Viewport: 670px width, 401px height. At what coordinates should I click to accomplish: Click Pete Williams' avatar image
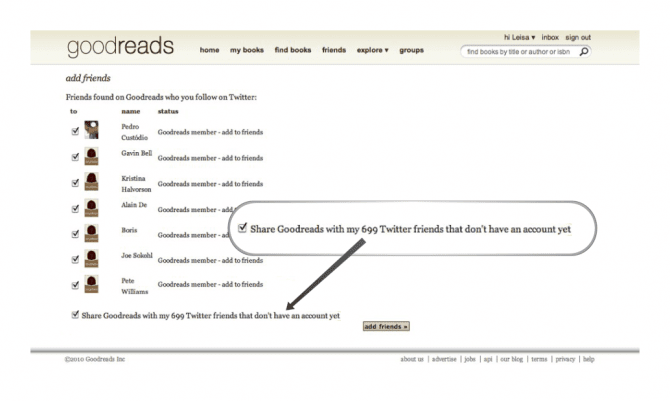[91, 284]
